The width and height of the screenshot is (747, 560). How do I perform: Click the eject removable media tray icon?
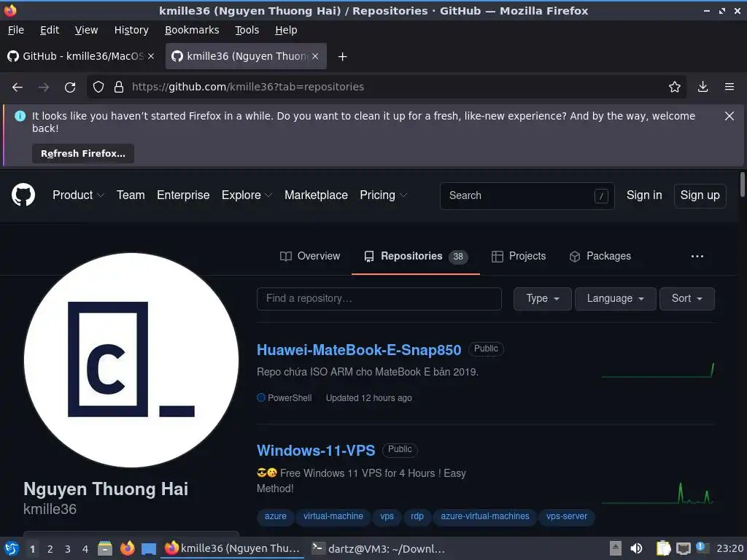[x=616, y=548]
